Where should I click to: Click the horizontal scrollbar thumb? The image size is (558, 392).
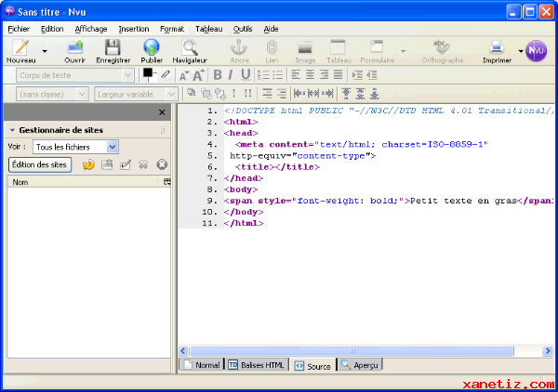(x=352, y=351)
